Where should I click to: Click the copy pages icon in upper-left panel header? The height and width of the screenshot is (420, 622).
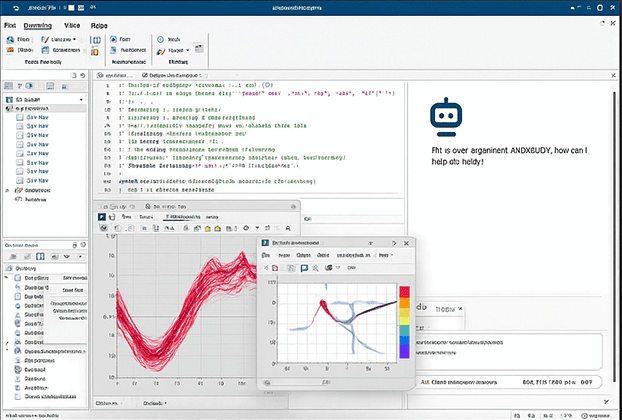coord(74,75)
